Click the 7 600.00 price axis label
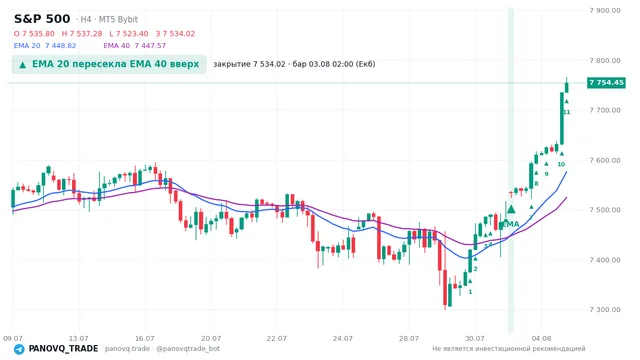This screenshot has height=360, width=640. pyautogui.click(x=605, y=160)
